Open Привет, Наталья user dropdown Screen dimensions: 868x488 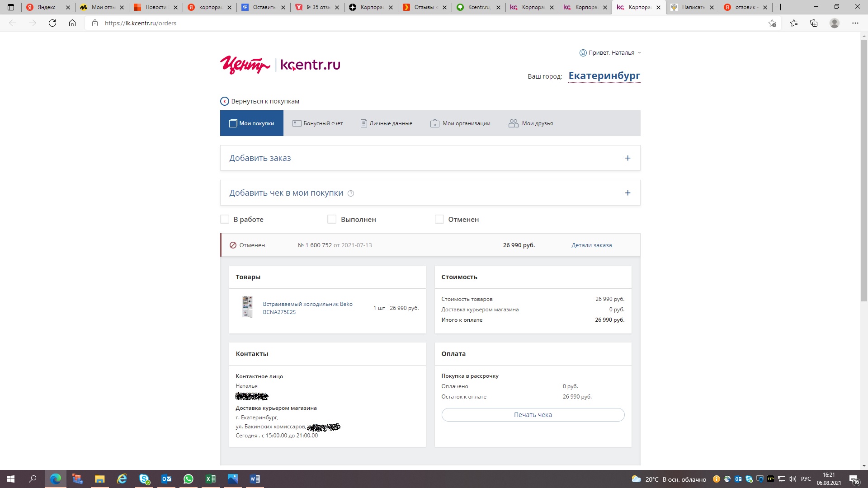[610, 53]
